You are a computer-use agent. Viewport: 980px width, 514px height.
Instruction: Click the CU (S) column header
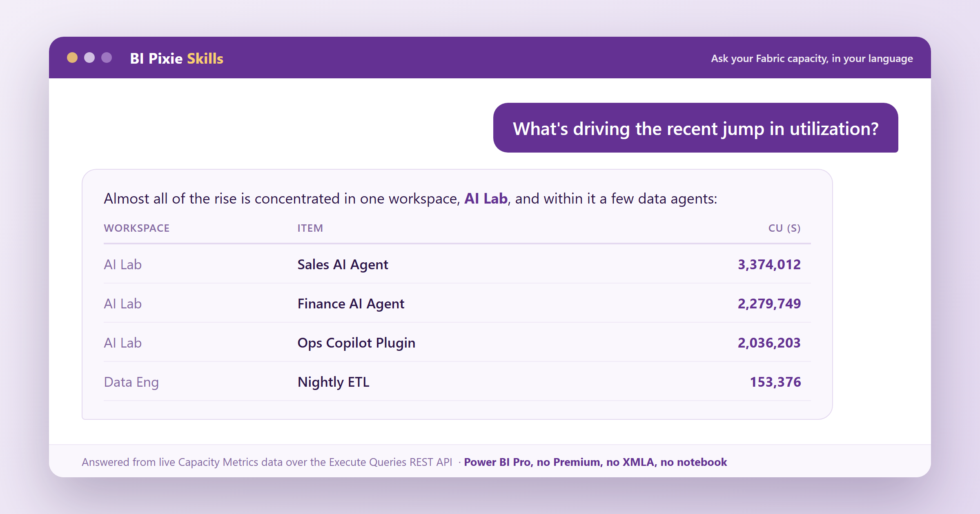[784, 228]
